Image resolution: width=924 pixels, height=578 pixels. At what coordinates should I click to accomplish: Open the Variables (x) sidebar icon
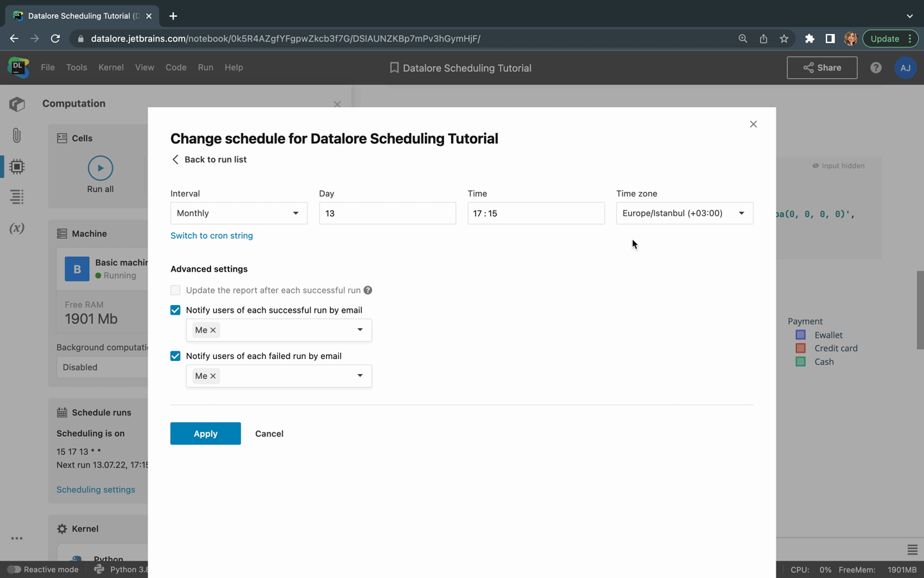coord(17,228)
